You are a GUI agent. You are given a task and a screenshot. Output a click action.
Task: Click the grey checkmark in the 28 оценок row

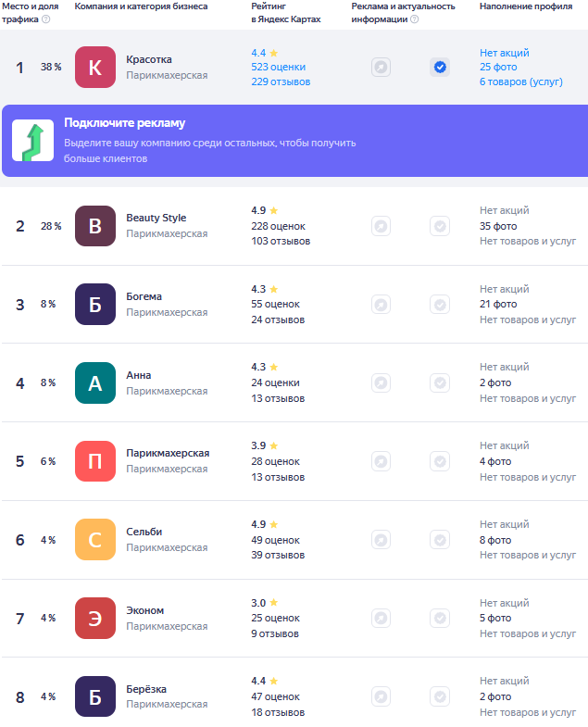coord(440,461)
